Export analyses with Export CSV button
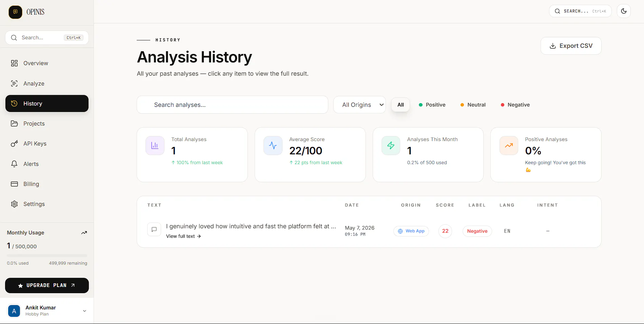Viewport: 644px width, 324px height. (571, 46)
